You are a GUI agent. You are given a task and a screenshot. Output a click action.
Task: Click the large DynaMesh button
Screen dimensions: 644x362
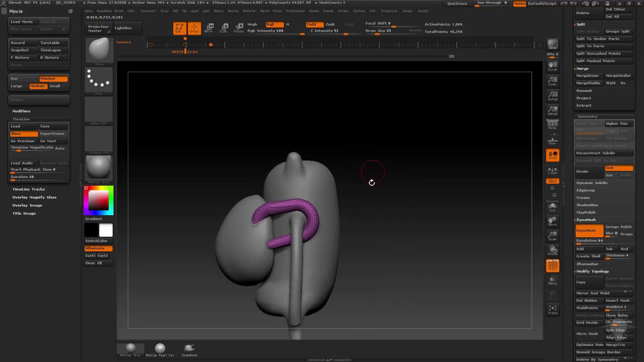589,230
